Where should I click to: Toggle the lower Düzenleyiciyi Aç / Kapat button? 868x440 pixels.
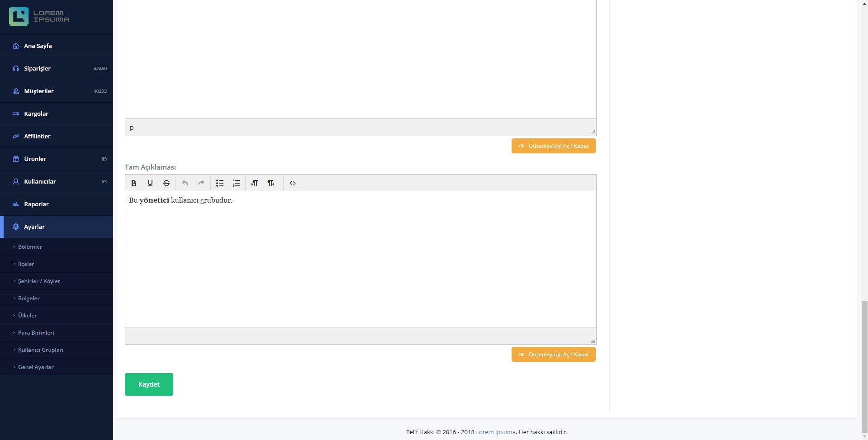(553, 355)
